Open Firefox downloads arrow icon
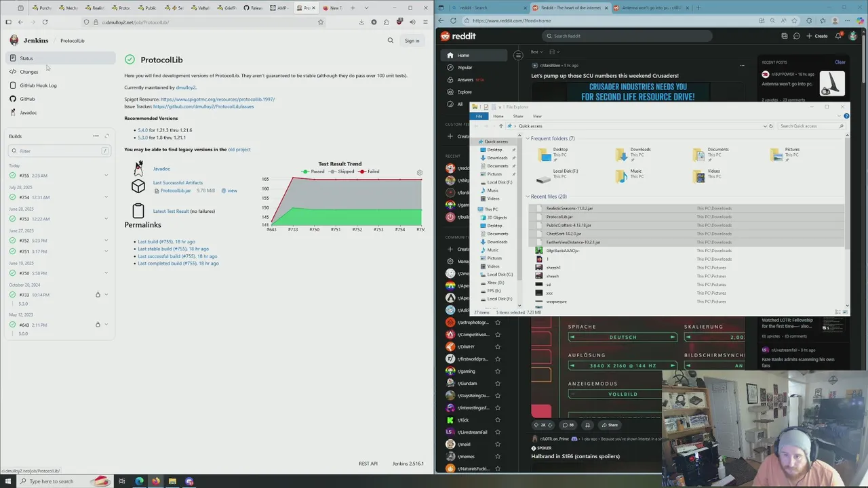Viewport: 868px width, 488px height. pos(361,22)
